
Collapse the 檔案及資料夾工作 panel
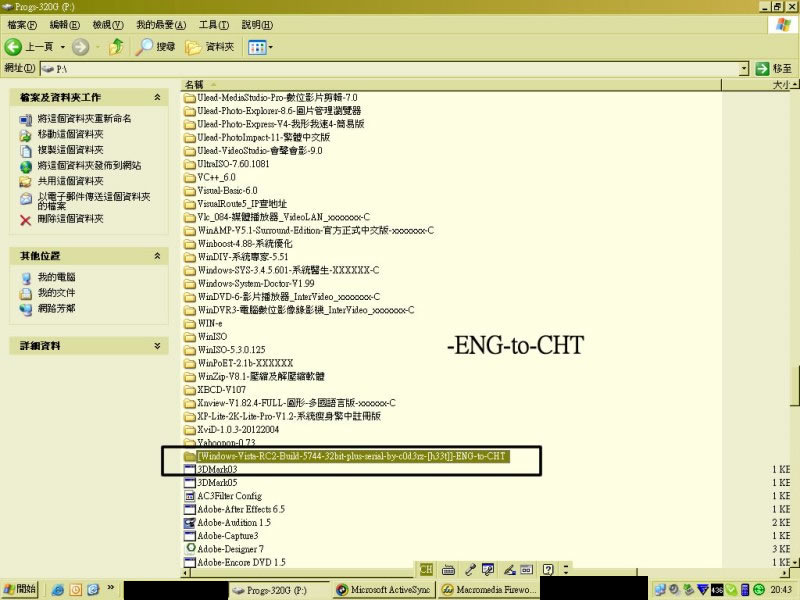pyautogui.click(x=157, y=97)
